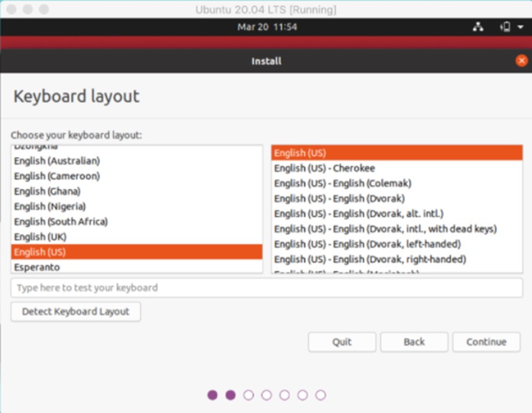Choose English (US) - English (Colemak) variant
The width and height of the screenshot is (532, 413).
click(397, 183)
